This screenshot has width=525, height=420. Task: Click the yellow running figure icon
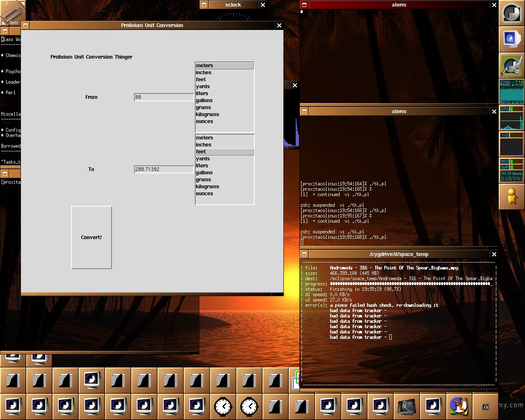point(511,196)
